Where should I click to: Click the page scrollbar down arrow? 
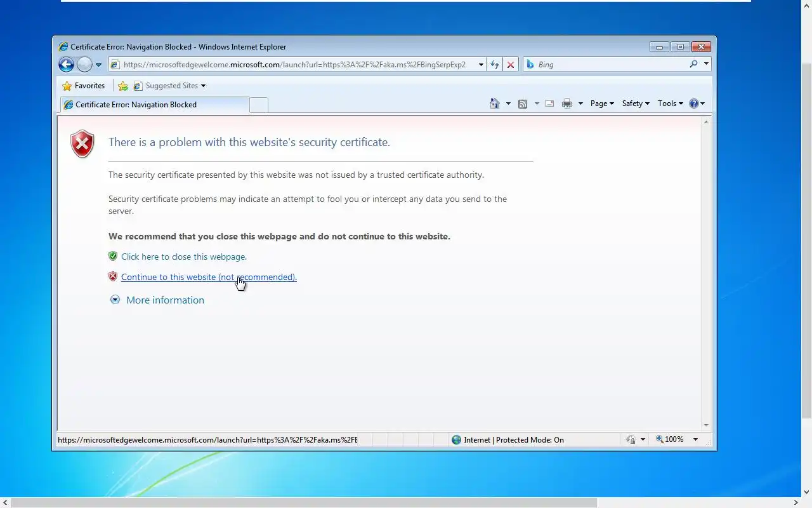point(706,425)
